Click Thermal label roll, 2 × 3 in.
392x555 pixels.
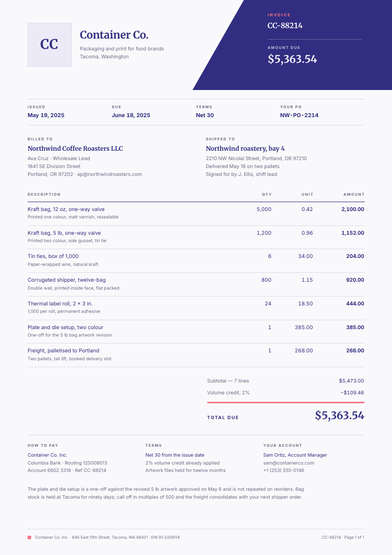[x=60, y=303]
